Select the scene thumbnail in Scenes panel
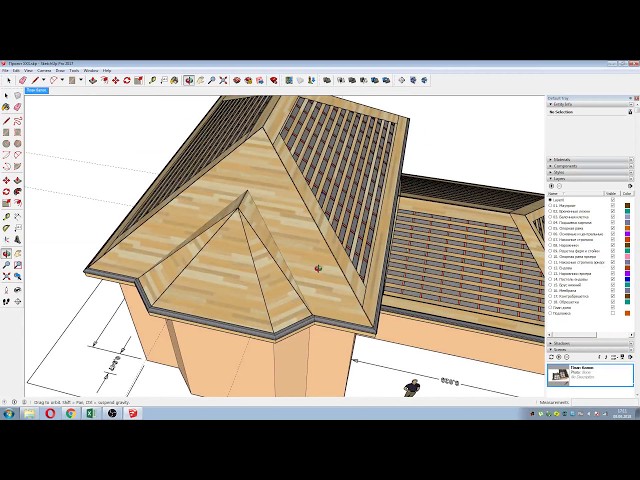This screenshot has height=480, width=640. pyautogui.click(x=558, y=375)
